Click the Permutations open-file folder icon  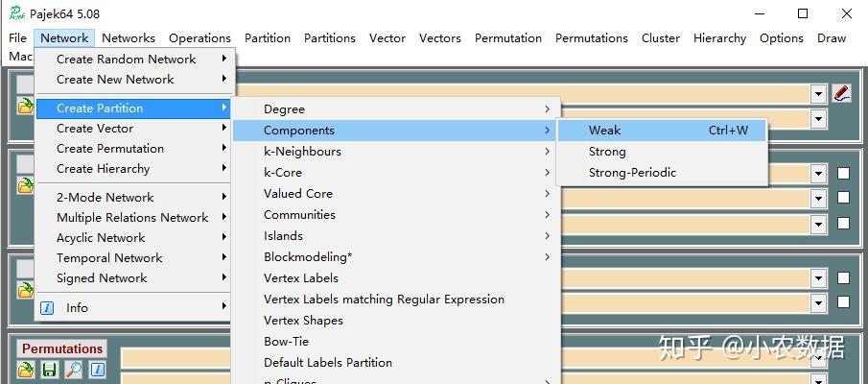tap(26, 370)
